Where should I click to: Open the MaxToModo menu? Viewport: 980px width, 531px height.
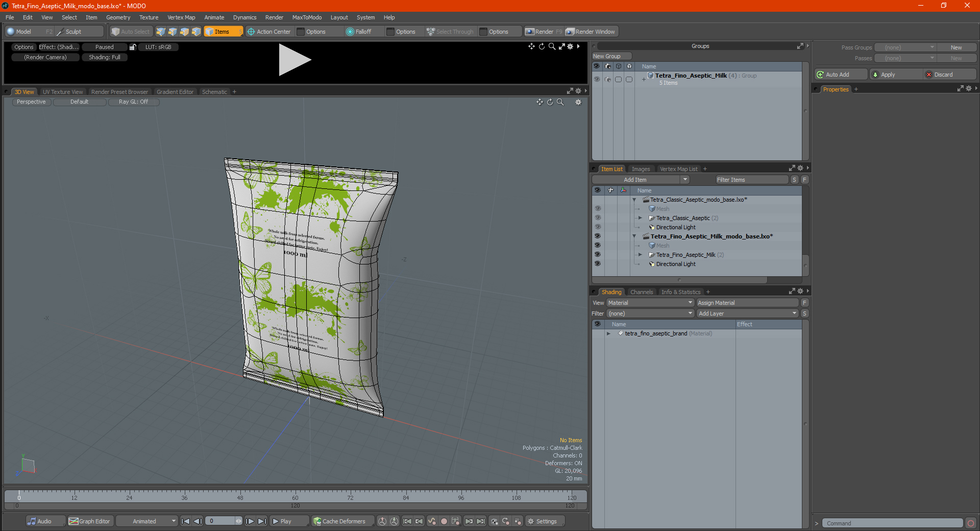(x=307, y=17)
